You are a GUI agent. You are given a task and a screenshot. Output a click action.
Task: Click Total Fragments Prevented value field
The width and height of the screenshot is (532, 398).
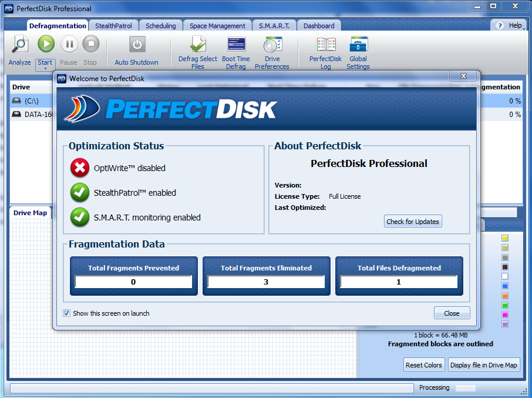[133, 282]
